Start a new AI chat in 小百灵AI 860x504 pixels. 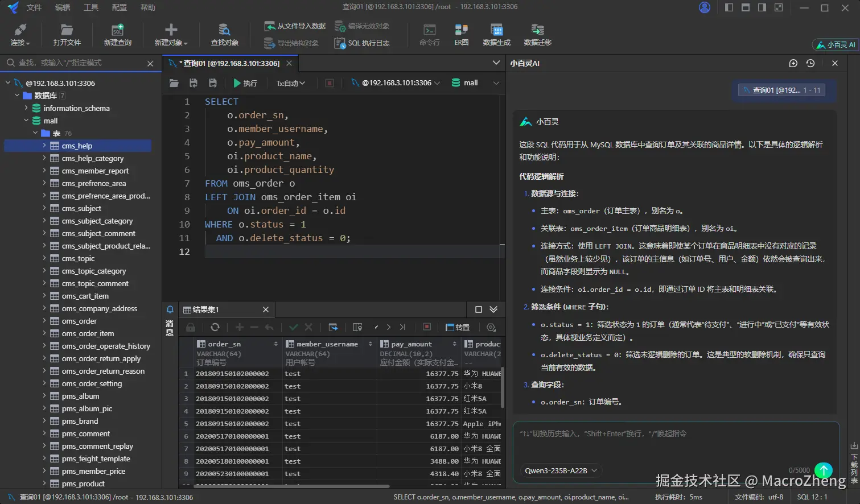coord(793,63)
